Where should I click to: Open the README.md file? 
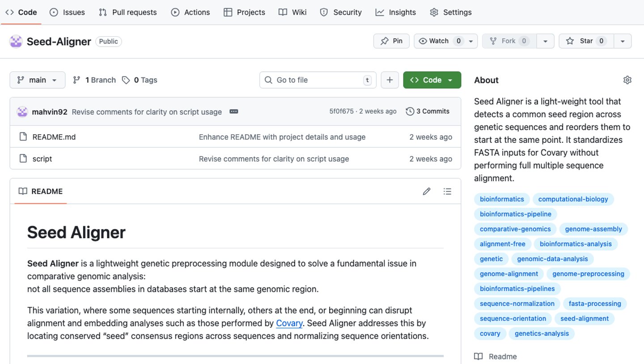(54, 137)
